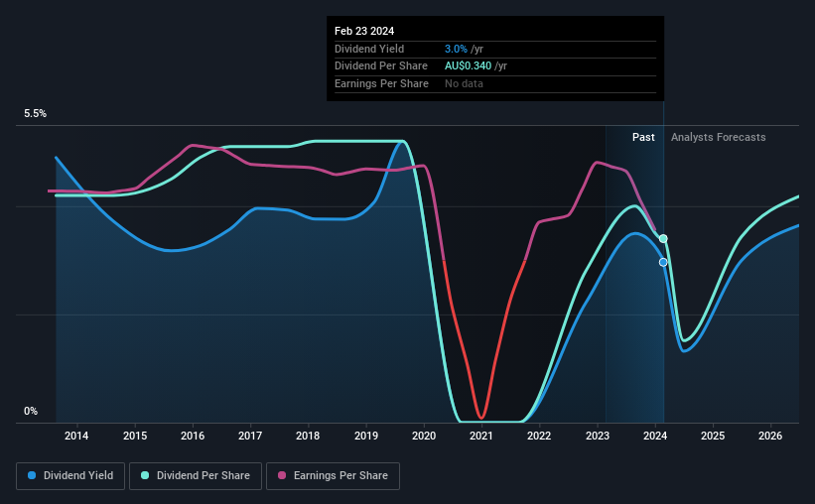Screen dimensions: 815x504
Task: Click the 2015 x-axis label
Action: click(x=135, y=436)
